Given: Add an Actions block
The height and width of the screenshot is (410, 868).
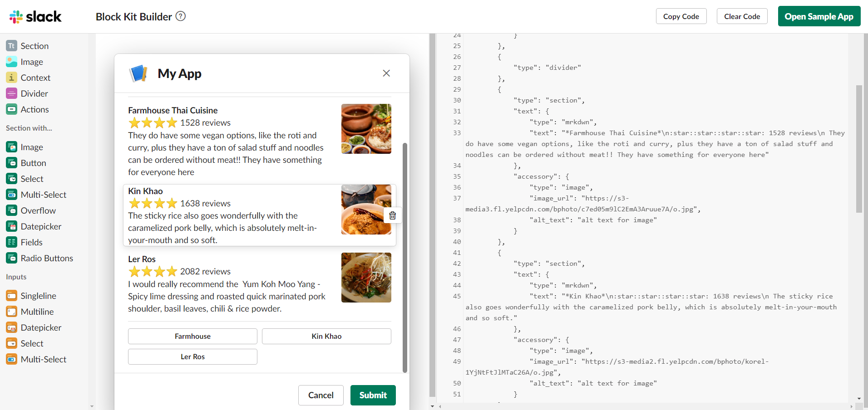Looking at the screenshot, I should pyautogui.click(x=35, y=109).
